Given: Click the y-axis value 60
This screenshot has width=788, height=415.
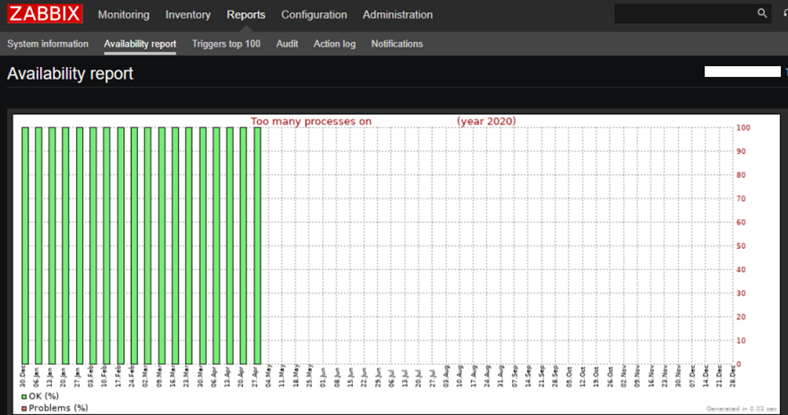Looking at the screenshot, I should tap(741, 222).
